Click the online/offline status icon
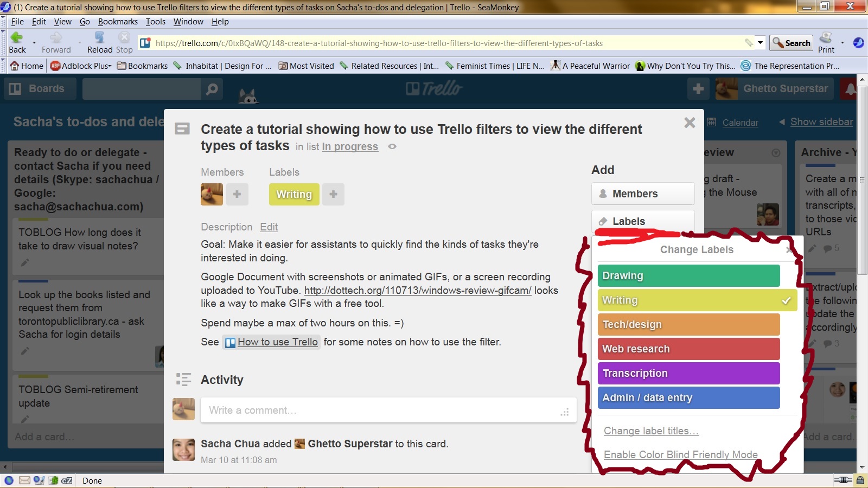 [843, 480]
